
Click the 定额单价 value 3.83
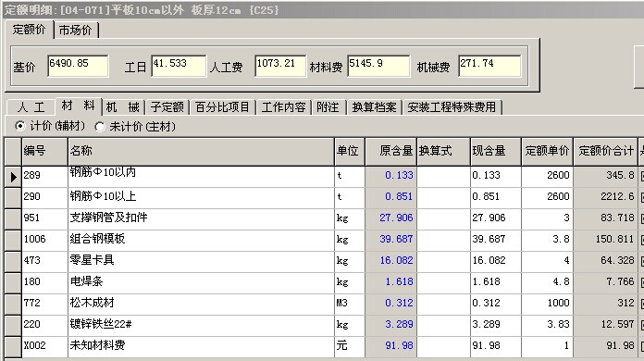tap(548, 325)
